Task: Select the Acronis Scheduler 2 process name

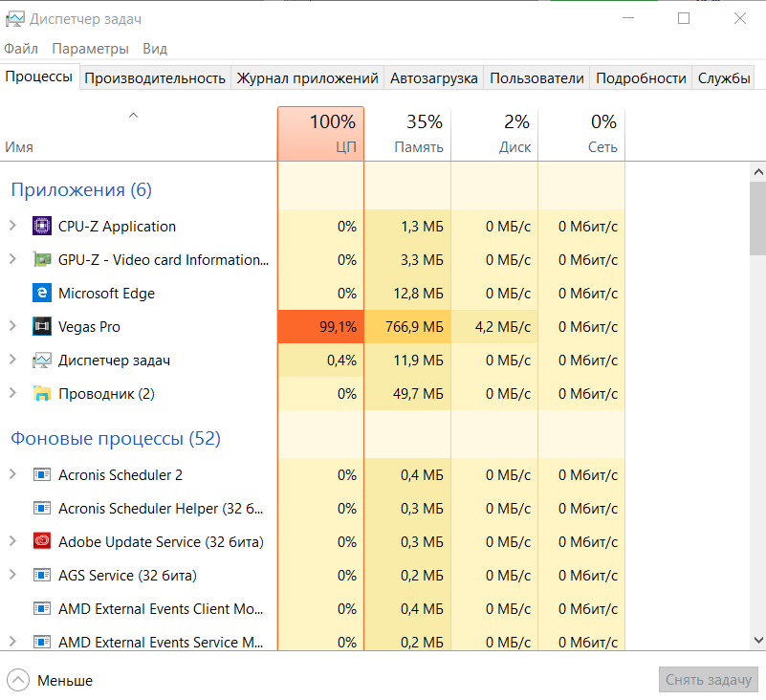Action: [x=120, y=475]
